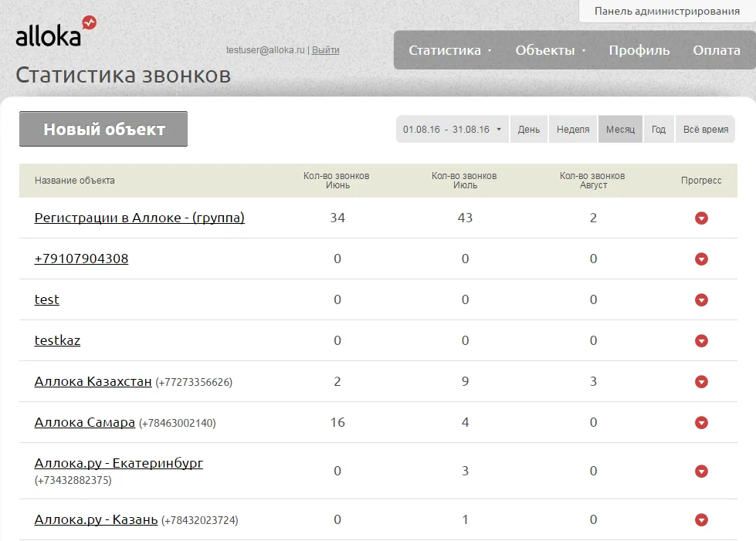Click red progress arrow for test row

(x=701, y=300)
